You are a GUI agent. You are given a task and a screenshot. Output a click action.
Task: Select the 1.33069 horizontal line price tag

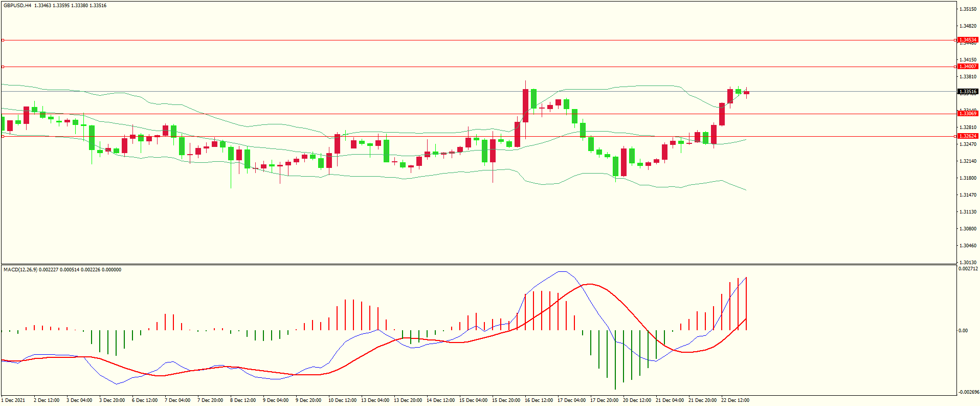tap(968, 114)
